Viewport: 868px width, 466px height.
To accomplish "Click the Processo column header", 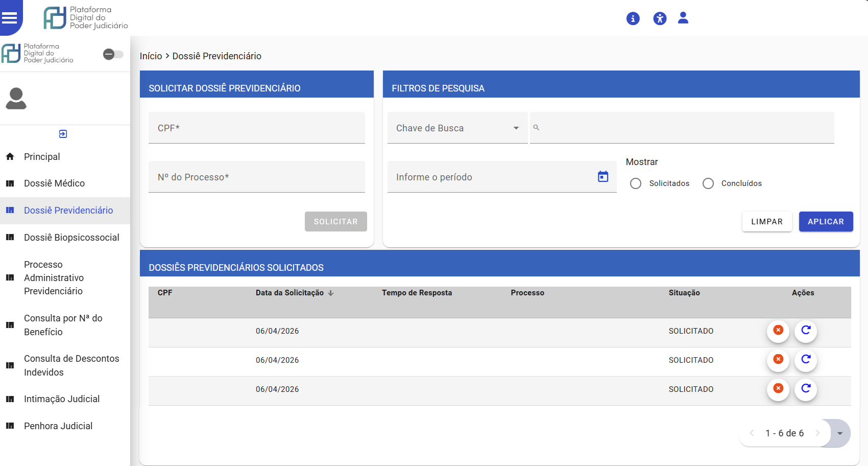I will (527, 293).
